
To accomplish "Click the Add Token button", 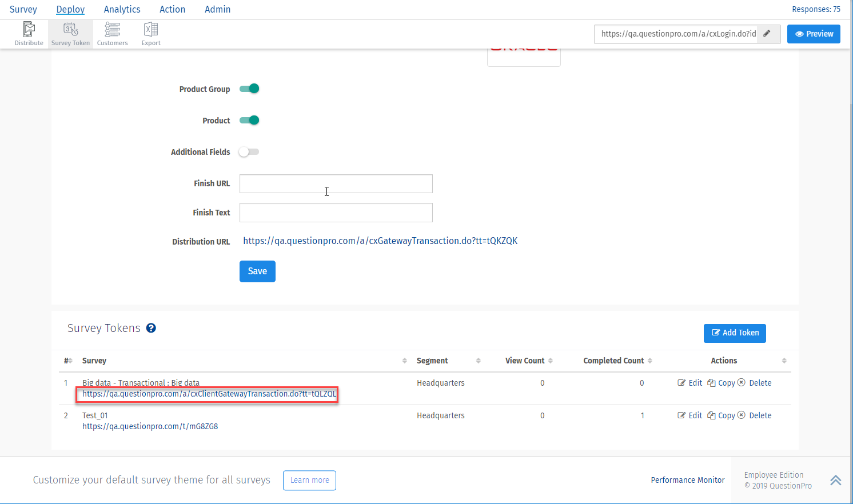I will tap(735, 333).
